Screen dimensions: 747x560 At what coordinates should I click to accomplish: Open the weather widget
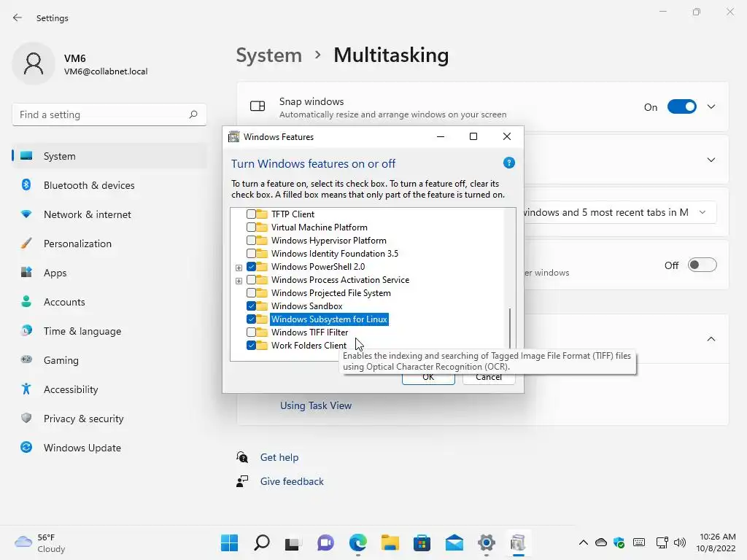39,542
